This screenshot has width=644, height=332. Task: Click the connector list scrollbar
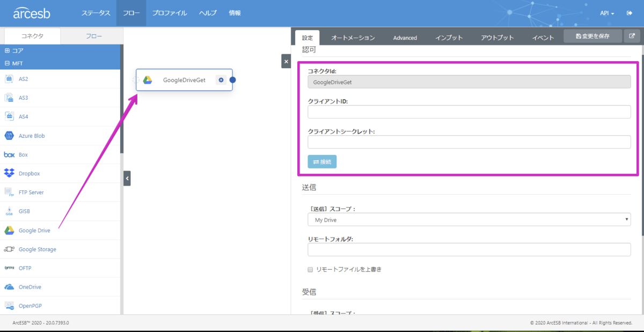click(x=122, y=99)
